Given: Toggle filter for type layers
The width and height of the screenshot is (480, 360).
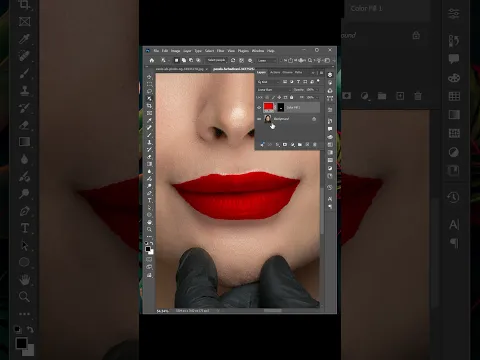Looking at the screenshot, I should tap(298, 82).
